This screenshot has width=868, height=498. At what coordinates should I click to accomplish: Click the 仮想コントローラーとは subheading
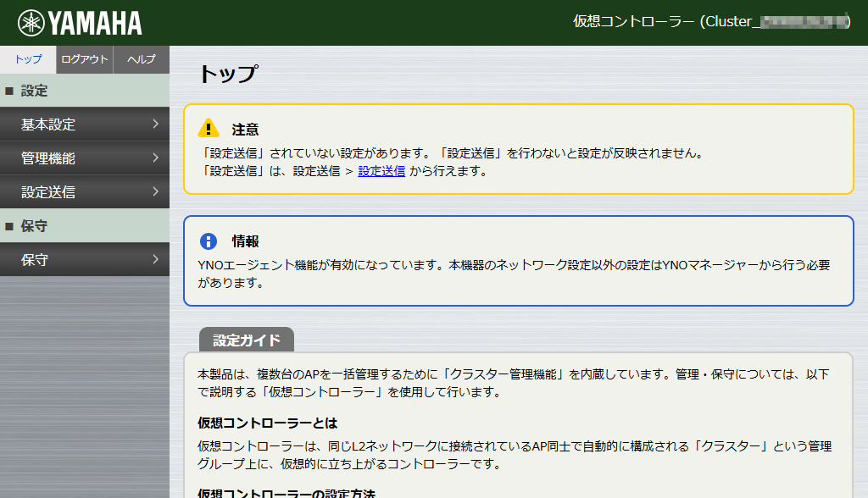click(267, 423)
